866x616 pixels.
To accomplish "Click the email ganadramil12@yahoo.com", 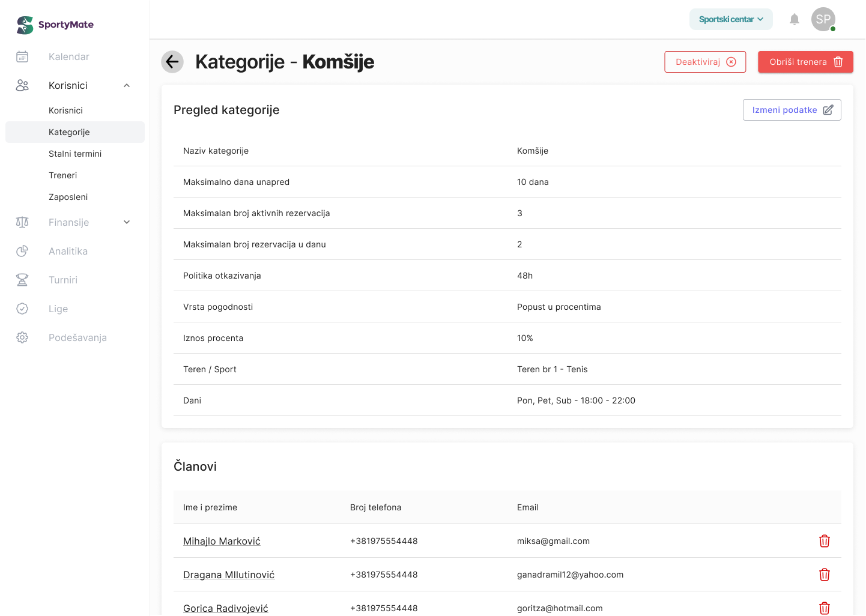I will [x=570, y=575].
